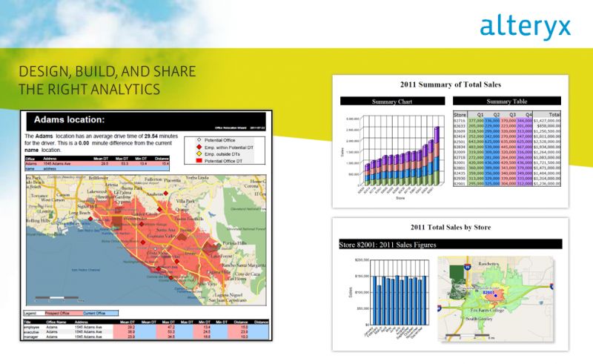Click the $1,427,000.00 total cell
The height and width of the screenshot is (364, 593).
547,121
